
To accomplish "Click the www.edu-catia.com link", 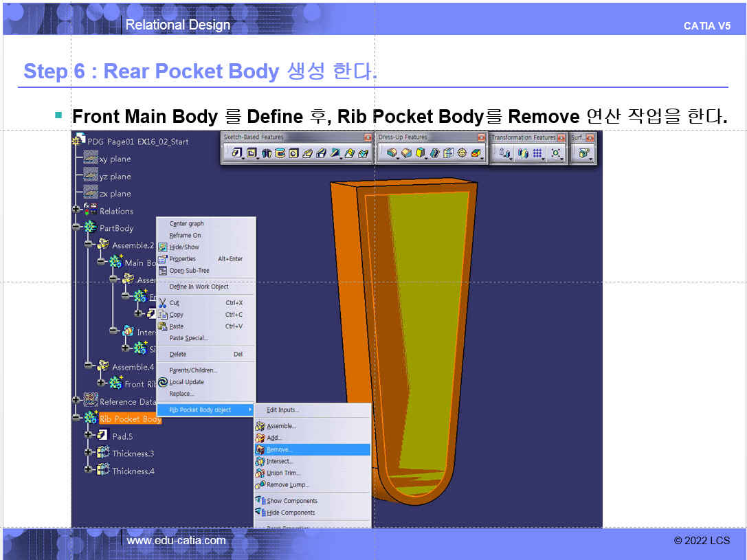I will click(x=176, y=541).
